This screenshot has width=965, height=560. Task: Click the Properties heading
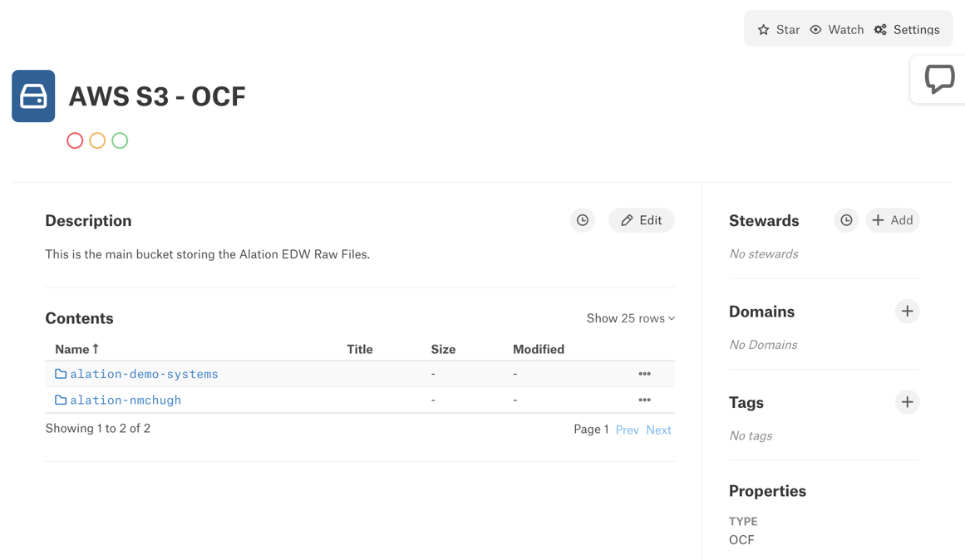tap(767, 491)
